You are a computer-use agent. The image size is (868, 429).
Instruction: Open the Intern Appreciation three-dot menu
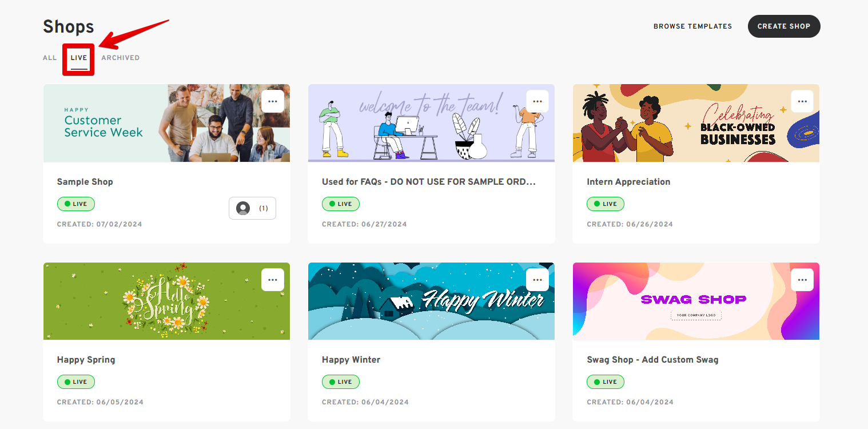pyautogui.click(x=802, y=101)
